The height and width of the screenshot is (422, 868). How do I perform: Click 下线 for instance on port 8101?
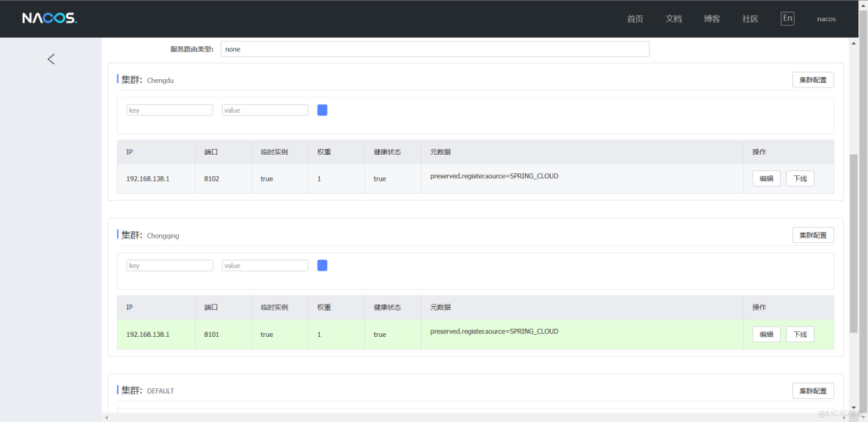click(801, 335)
